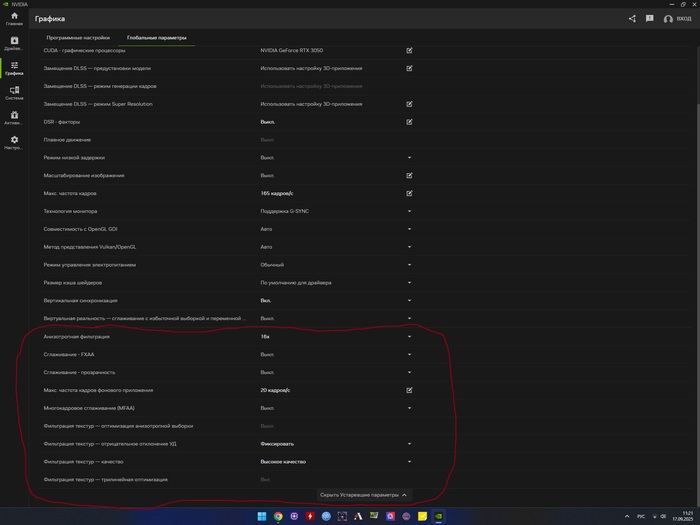Open Фильтрация текстур — качество dropdown

409,462
